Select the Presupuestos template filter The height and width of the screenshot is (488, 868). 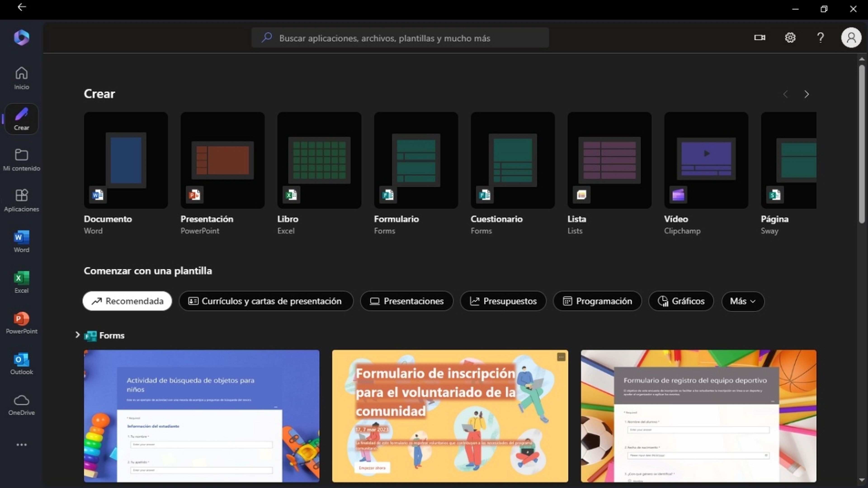point(503,301)
